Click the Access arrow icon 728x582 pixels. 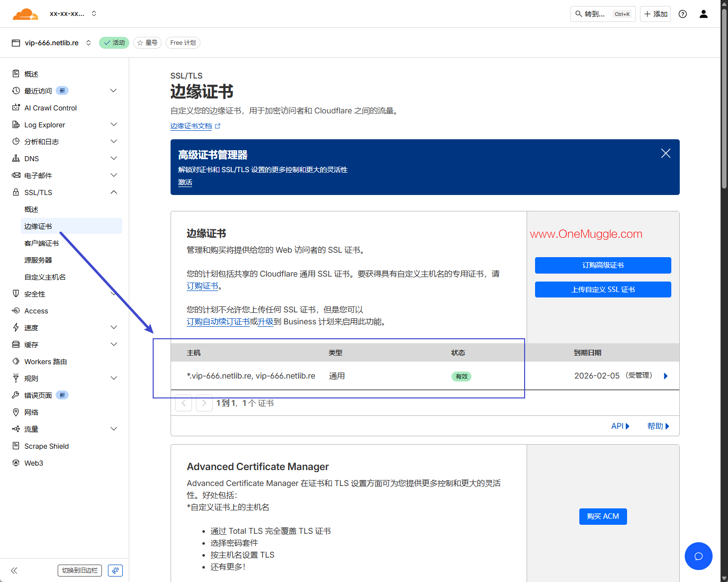click(16, 310)
